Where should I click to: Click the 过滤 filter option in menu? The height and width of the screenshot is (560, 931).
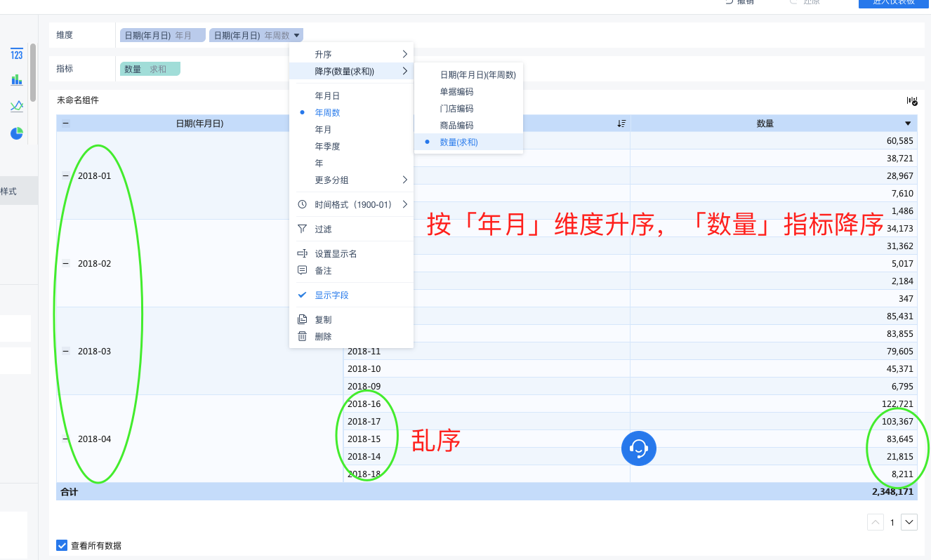tap(323, 229)
